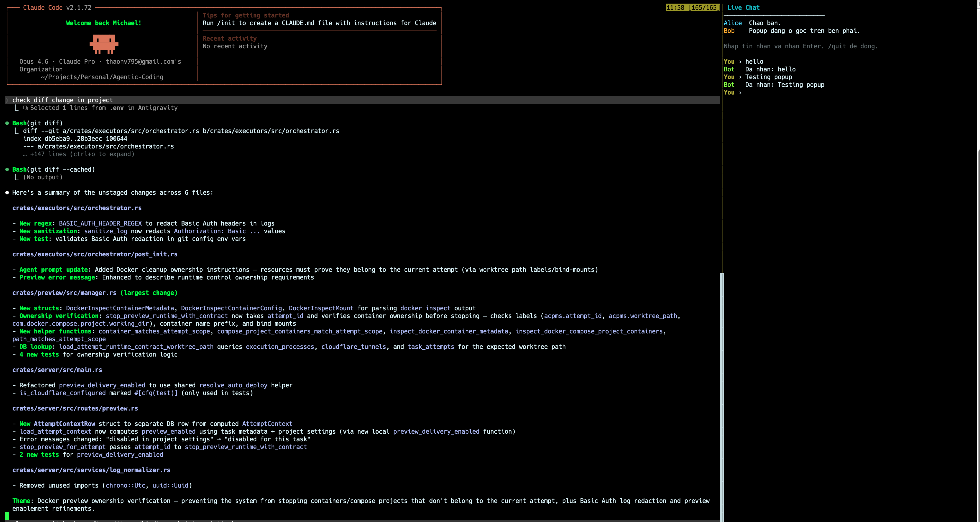Image resolution: width=980 pixels, height=522 pixels.
Task: Expand the "+147 lines" diff output
Action: pyautogui.click(x=82, y=154)
